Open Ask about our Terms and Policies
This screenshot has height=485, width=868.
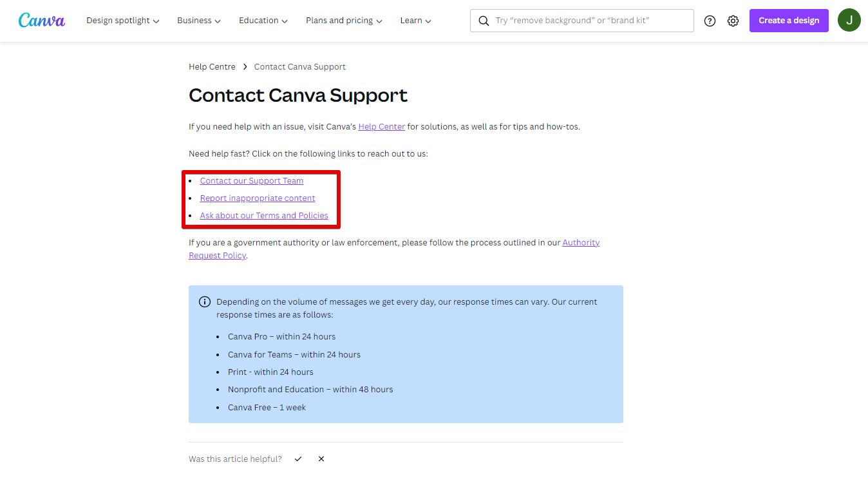coord(264,216)
